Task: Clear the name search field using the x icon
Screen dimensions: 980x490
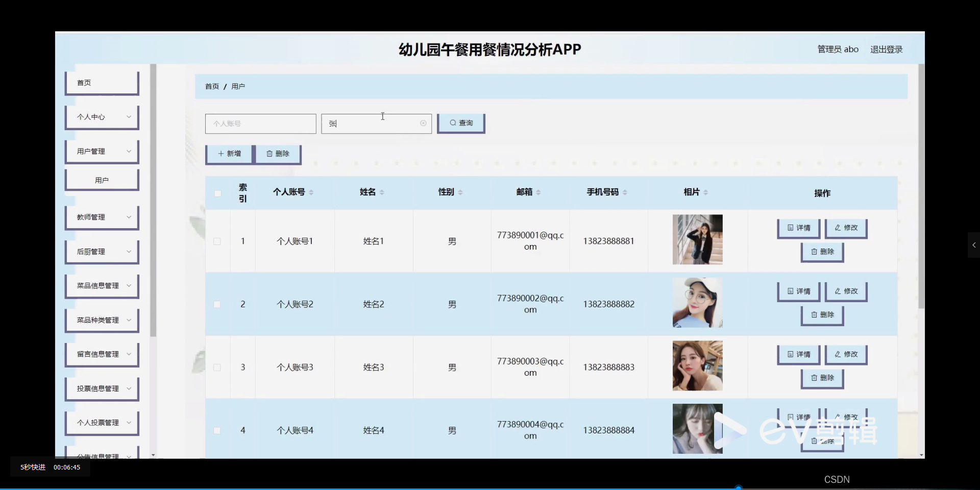Action: 423,123
